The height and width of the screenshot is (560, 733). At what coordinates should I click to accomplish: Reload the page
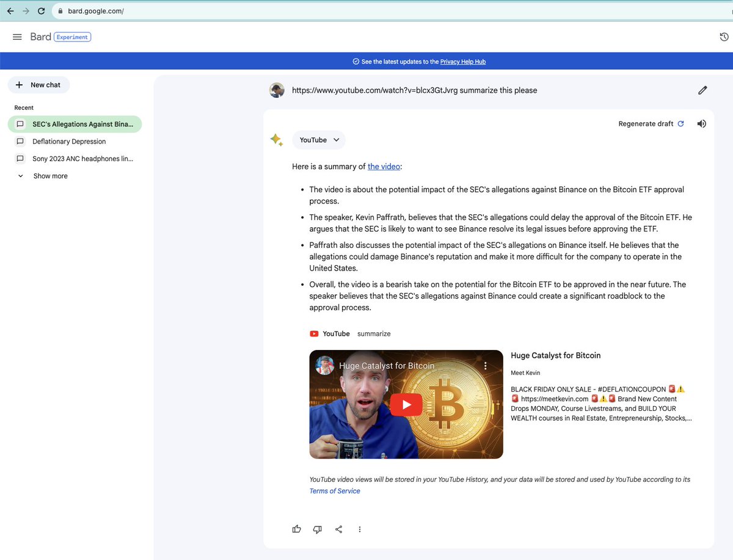tap(41, 11)
